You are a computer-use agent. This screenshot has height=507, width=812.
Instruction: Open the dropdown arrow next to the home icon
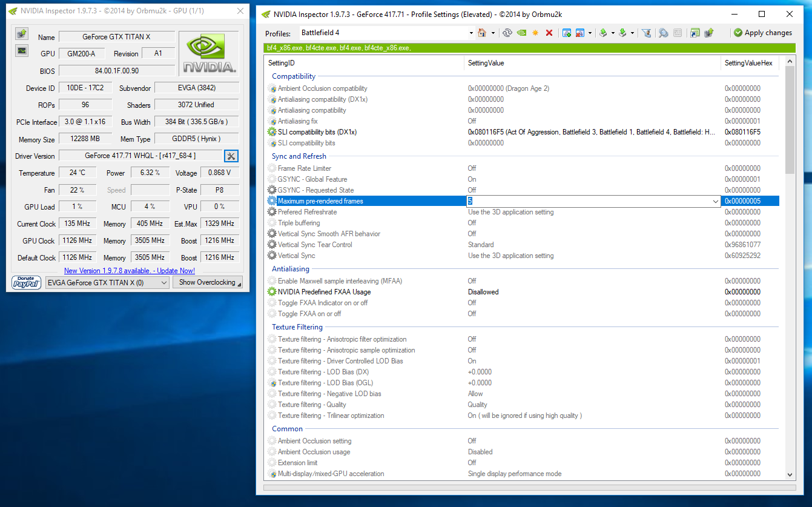tap(493, 33)
